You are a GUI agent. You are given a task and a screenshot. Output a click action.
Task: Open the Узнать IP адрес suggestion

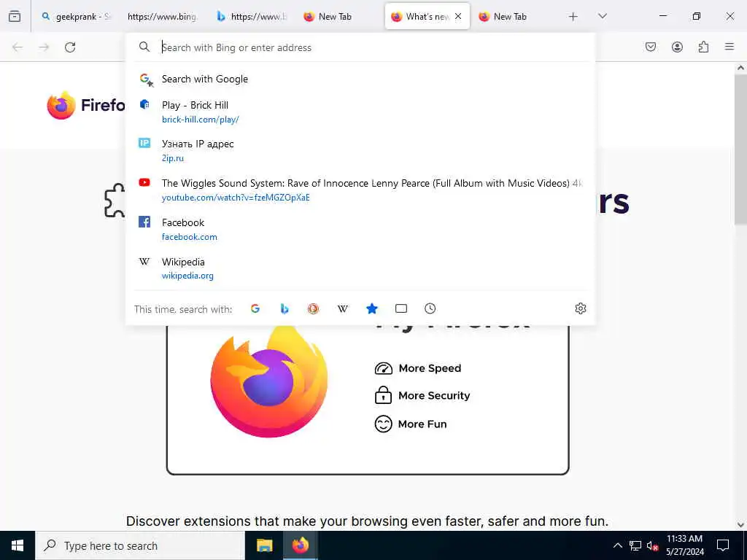point(360,150)
